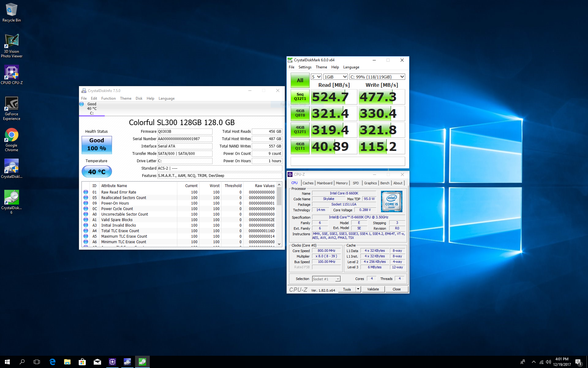Click the Serial Number field

click(x=185, y=139)
